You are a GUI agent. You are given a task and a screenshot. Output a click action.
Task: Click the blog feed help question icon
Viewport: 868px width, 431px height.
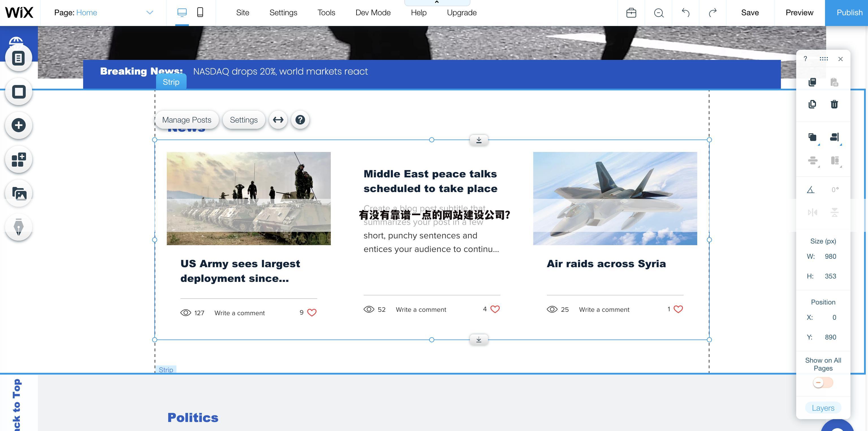[x=300, y=120]
